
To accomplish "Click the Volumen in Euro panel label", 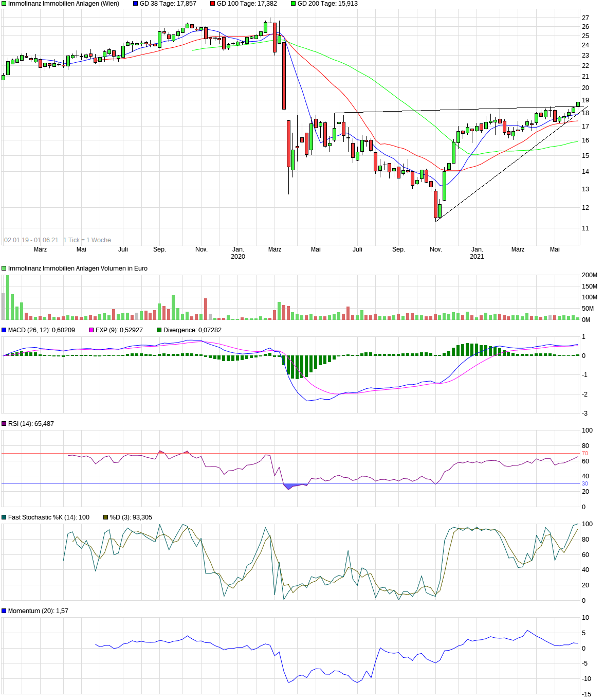I will (x=78, y=268).
